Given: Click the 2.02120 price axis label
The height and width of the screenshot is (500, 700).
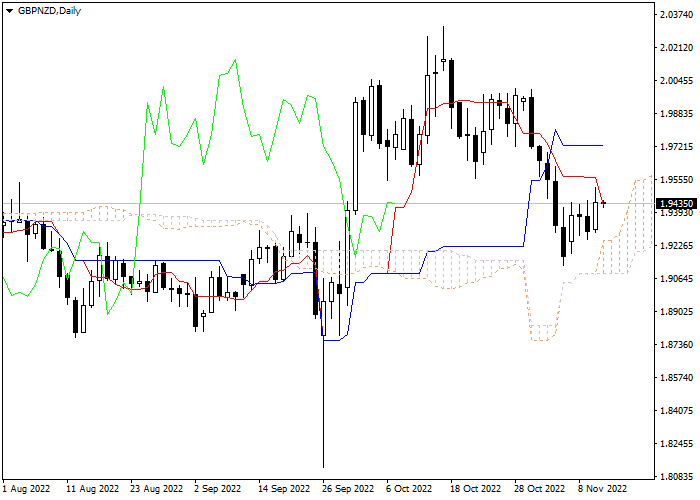Looking at the screenshot, I should (x=676, y=48).
